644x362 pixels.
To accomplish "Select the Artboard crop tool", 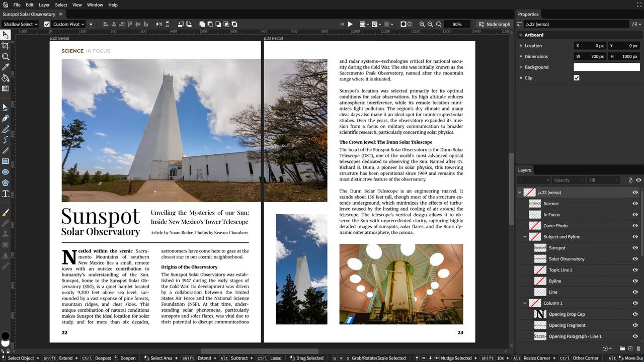I will click(6, 46).
